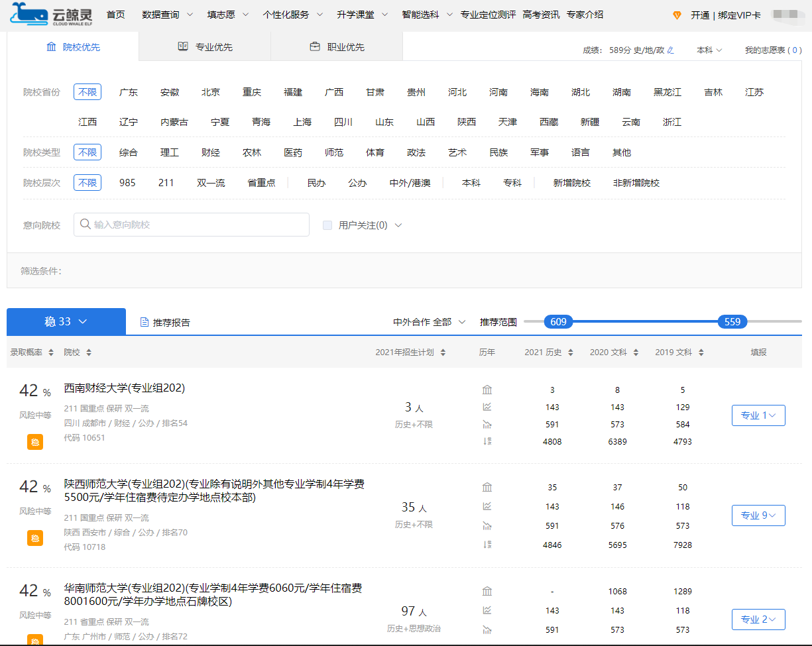Open the 中外合作 全部 dropdown
The width and height of the screenshot is (812, 646).
tap(430, 322)
